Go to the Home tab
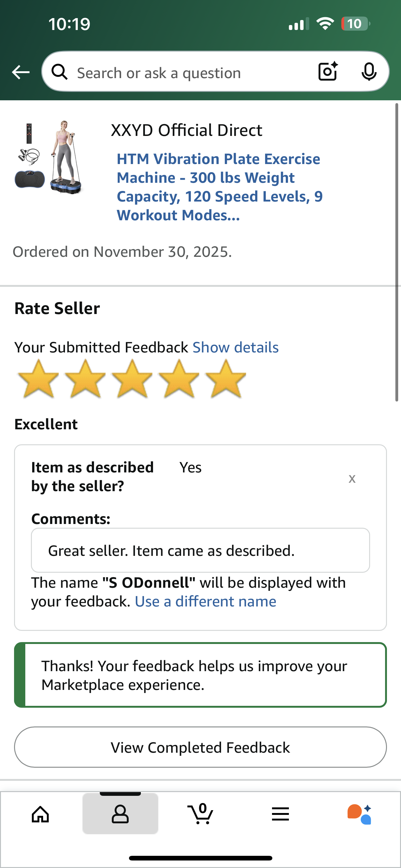401x868 pixels. (x=40, y=815)
